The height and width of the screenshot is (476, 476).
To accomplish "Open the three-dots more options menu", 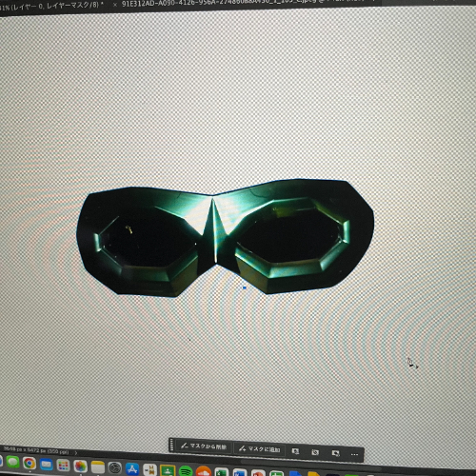I will pos(354,454).
